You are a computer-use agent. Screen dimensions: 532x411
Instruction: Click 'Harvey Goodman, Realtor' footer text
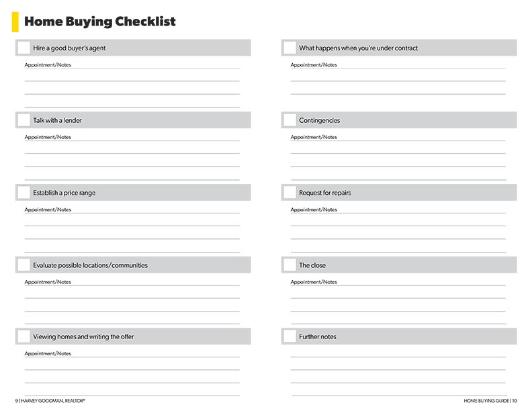pos(53,400)
